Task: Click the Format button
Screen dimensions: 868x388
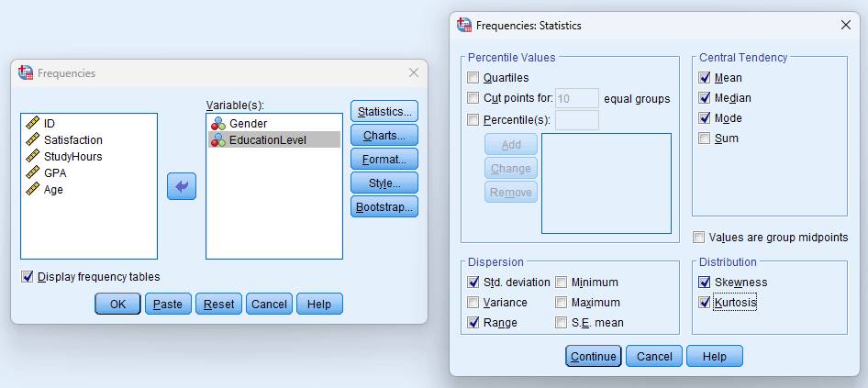Action: pos(384,160)
